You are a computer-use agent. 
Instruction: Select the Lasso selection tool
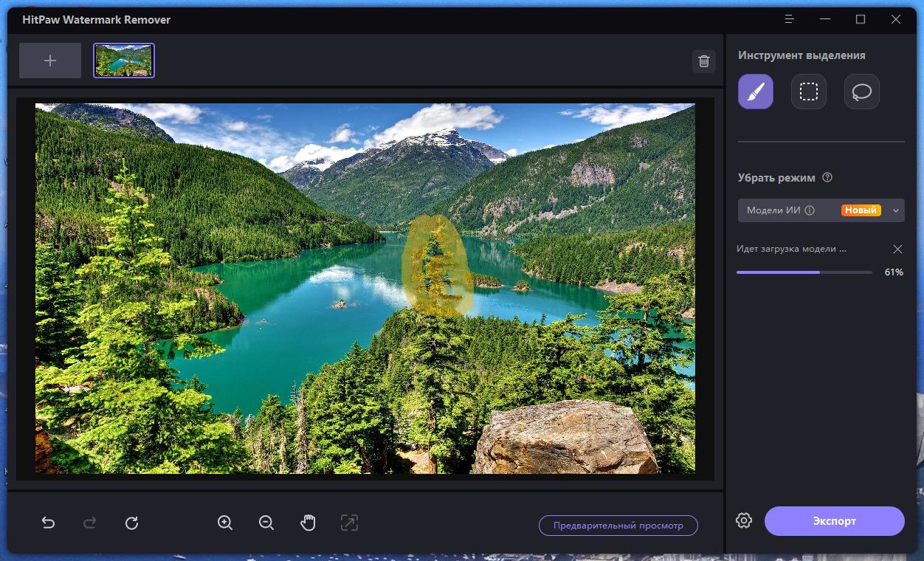coord(861,92)
